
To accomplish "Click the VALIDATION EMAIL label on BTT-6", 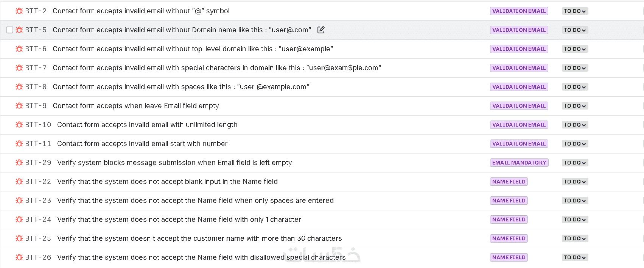I will 519,49.
